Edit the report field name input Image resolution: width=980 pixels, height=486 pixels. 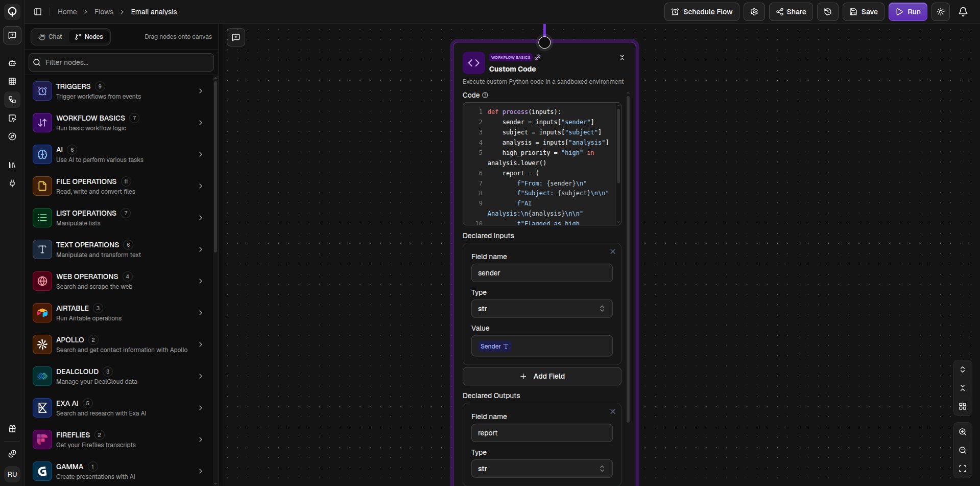[x=542, y=433]
